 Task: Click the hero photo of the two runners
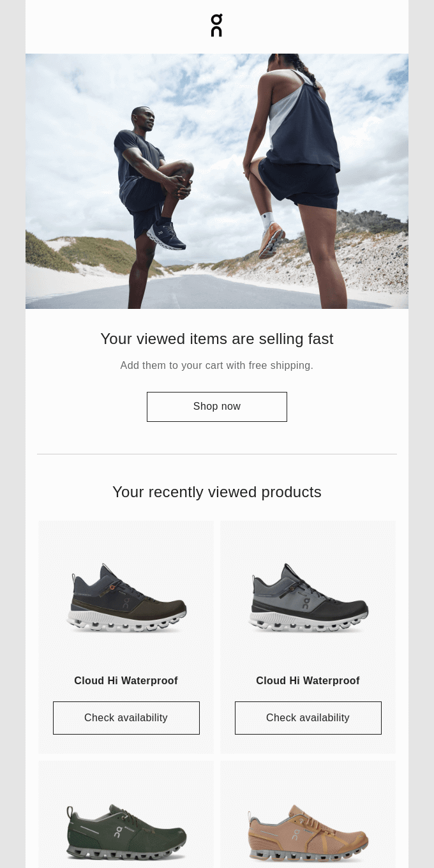click(x=217, y=181)
